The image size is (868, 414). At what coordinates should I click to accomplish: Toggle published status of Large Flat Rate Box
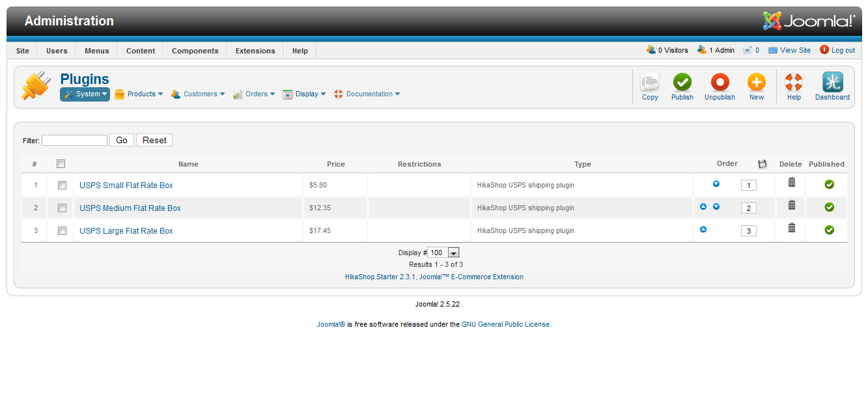pos(829,230)
